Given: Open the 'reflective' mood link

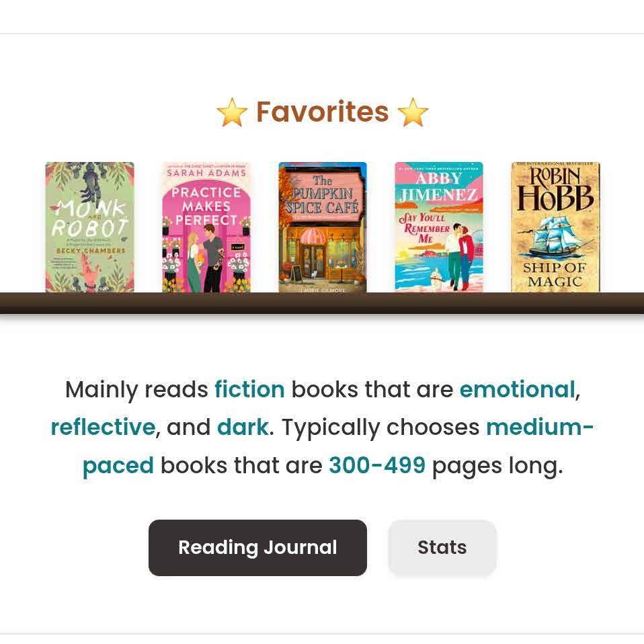Looking at the screenshot, I should (103, 428).
